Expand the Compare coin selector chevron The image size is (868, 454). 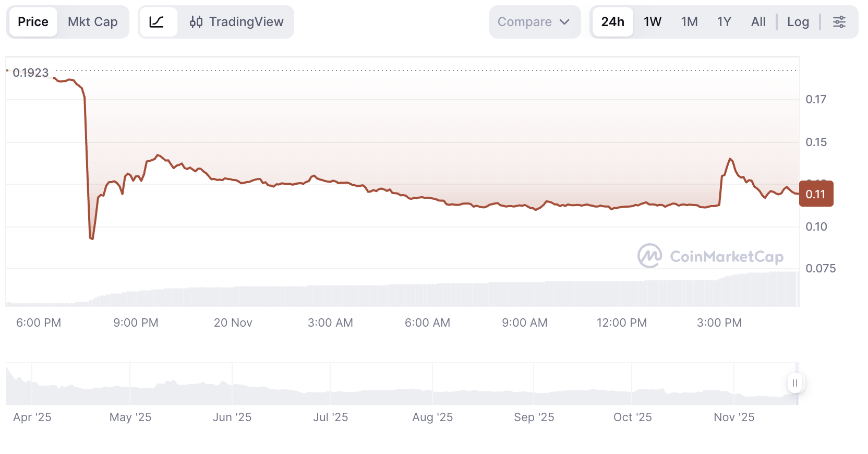click(565, 22)
